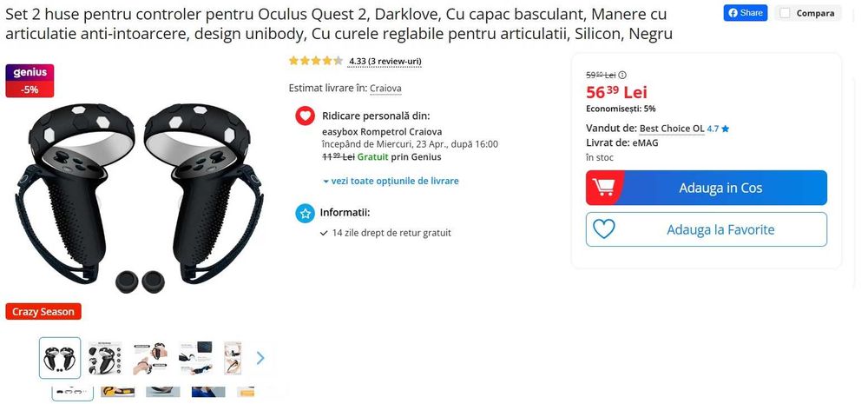Click the shopping cart icon on Adauga in Cos
Screen dimensions: 868x404
click(x=603, y=188)
